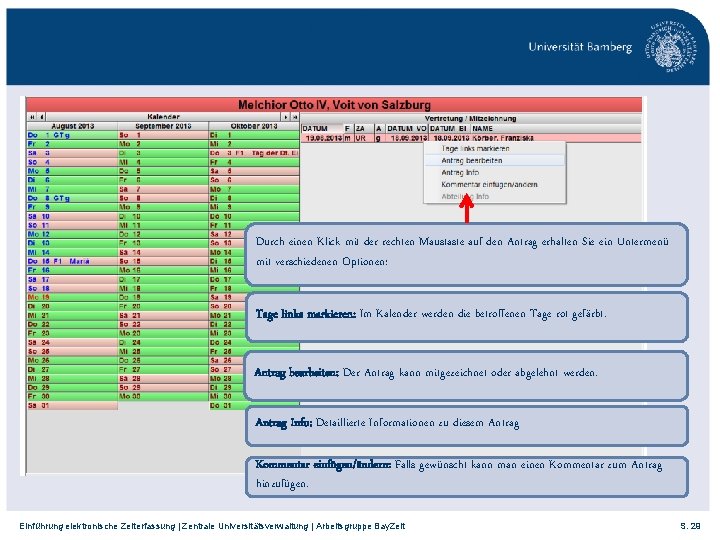Screen dimensions: 720x540
Task: Click the 'A' column header
Action: (379, 129)
